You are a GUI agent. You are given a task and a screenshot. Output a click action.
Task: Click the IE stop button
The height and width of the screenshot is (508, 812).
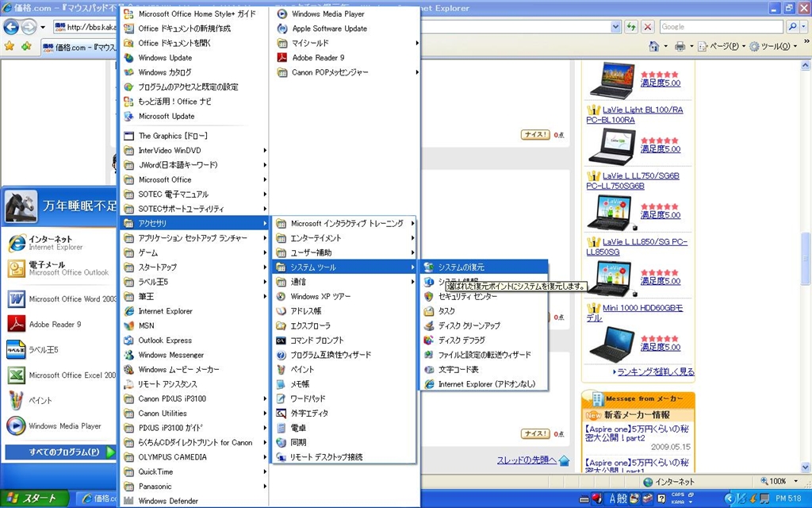pyautogui.click(x=647, y=27)
